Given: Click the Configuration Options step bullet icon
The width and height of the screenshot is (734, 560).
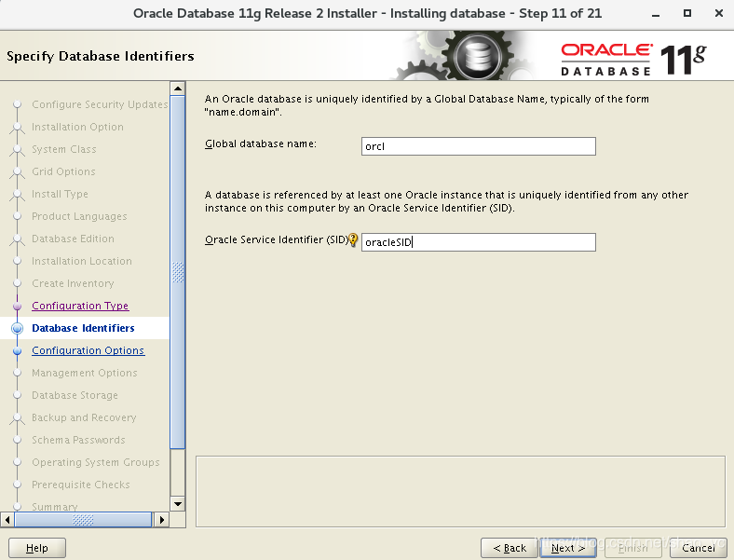Looking at the screenshot, I should click(x=18, y=350).
